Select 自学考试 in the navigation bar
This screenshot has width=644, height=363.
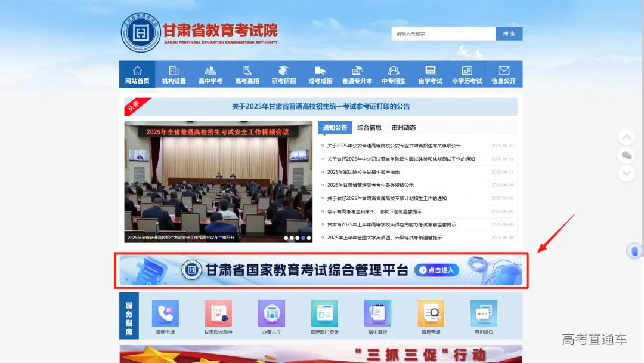431,73
